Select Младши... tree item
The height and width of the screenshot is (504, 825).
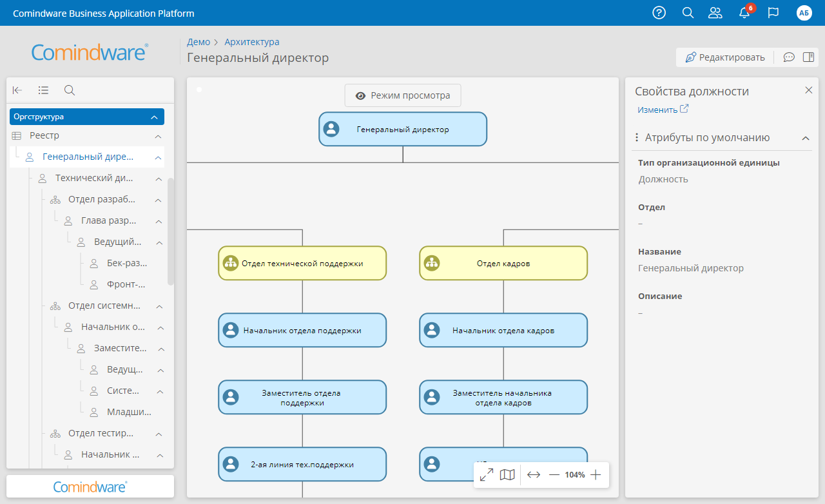130,412
